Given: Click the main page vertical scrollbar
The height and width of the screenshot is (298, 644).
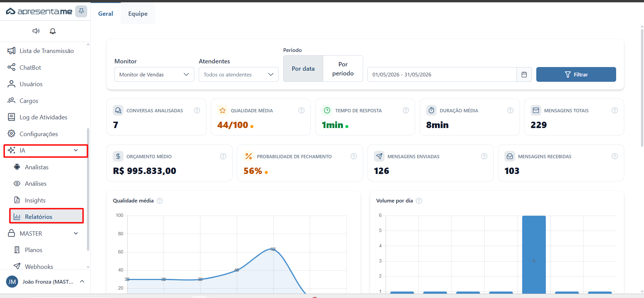Looking at the screenshot, I should tap(642, 87).
